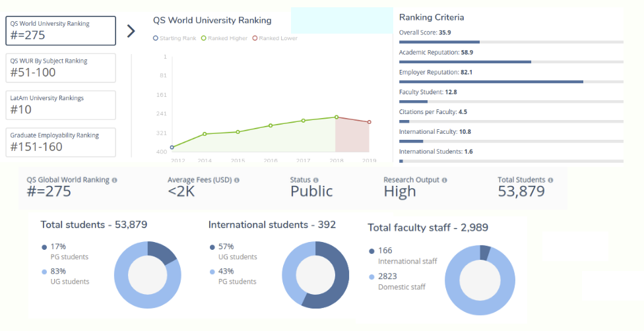
Task: Click the red 2019 data point on the chart
Action: point(370,122)
